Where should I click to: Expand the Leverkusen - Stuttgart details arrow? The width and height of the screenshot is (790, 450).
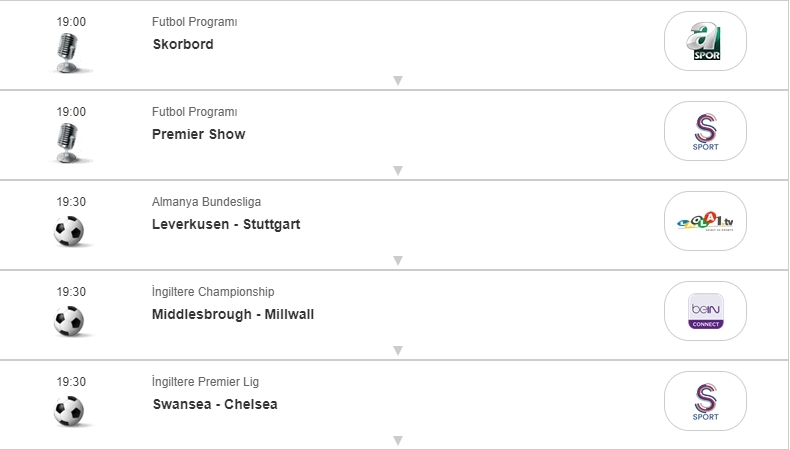click(397, 261)
